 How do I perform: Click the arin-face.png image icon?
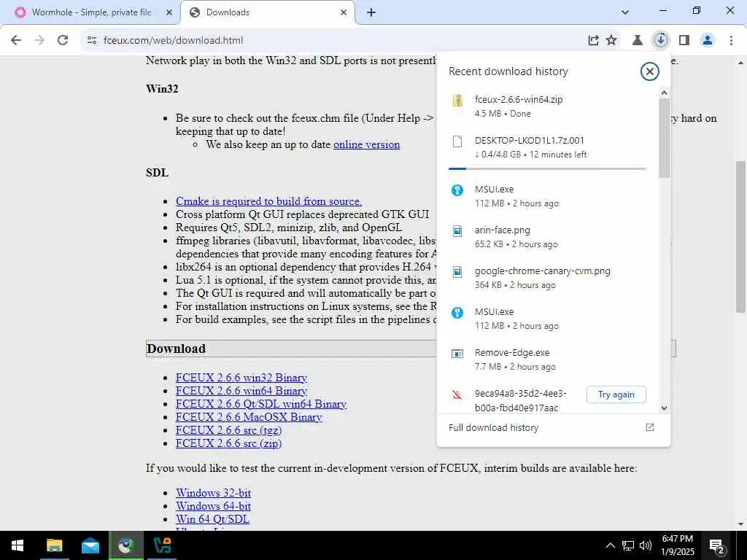tap(457, 231)
